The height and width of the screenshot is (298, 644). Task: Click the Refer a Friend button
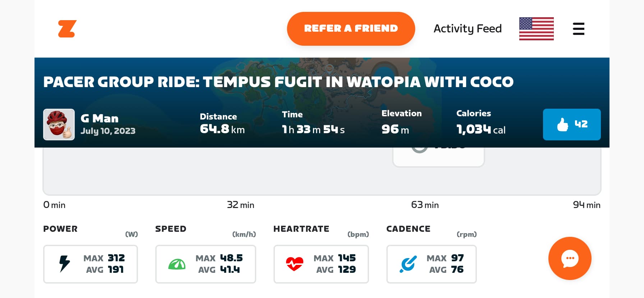pos(351,29)
